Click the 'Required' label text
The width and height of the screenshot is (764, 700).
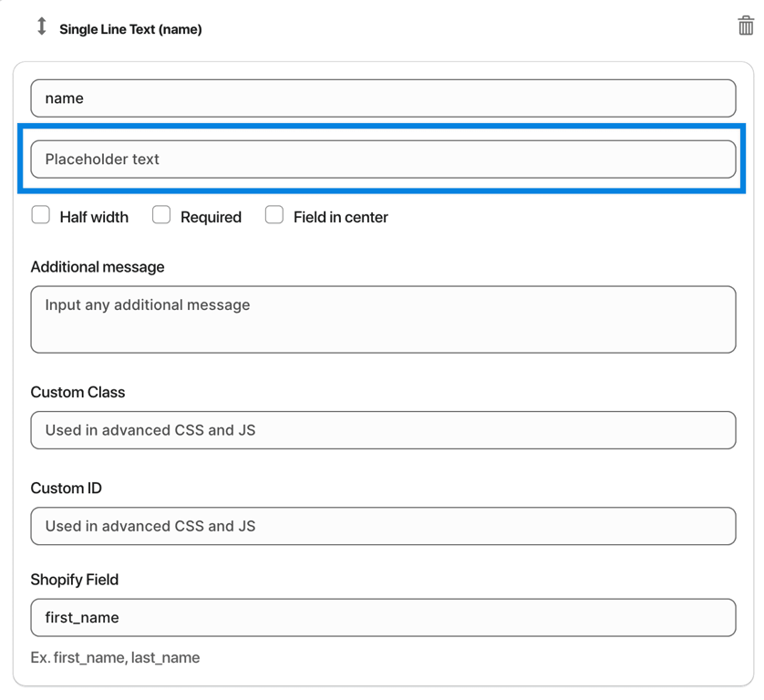(211, 217)
